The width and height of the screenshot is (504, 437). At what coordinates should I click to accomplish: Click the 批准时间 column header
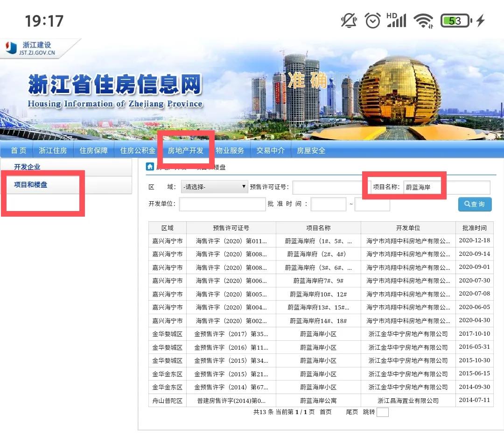pyautogui.click(x=475, y=228)
